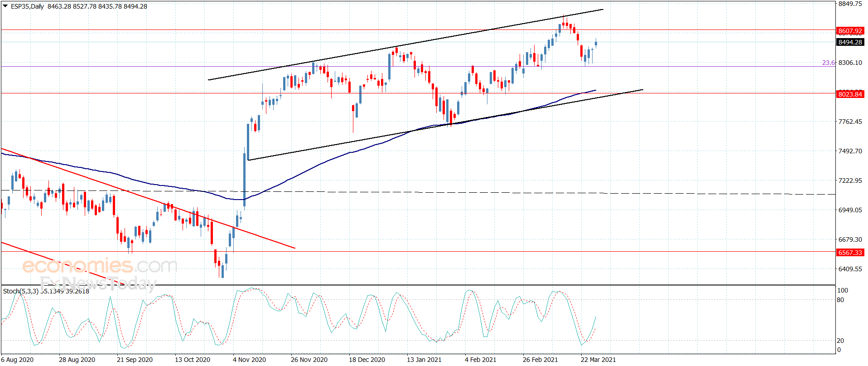Open the chart menu triangle beside ESP35,Daily
This screenshot has width=868, height=366.
pyautogui.click(x=5, y=6)
